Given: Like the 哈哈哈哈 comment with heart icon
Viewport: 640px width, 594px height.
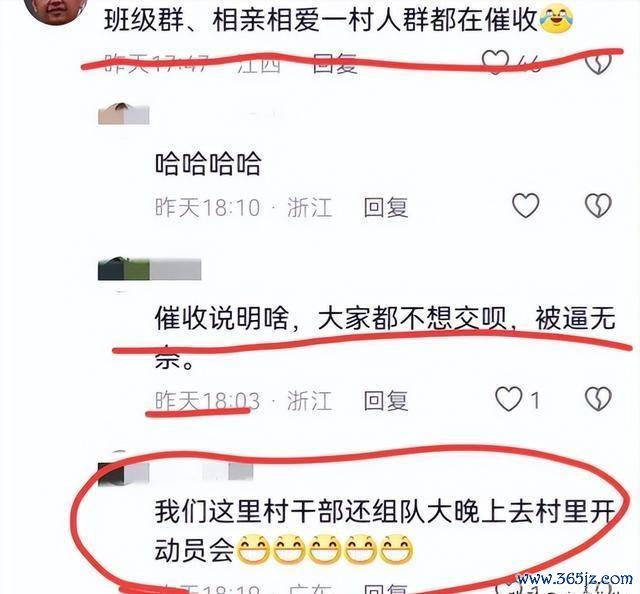Looking at the screenshot, I should (525, 205).
